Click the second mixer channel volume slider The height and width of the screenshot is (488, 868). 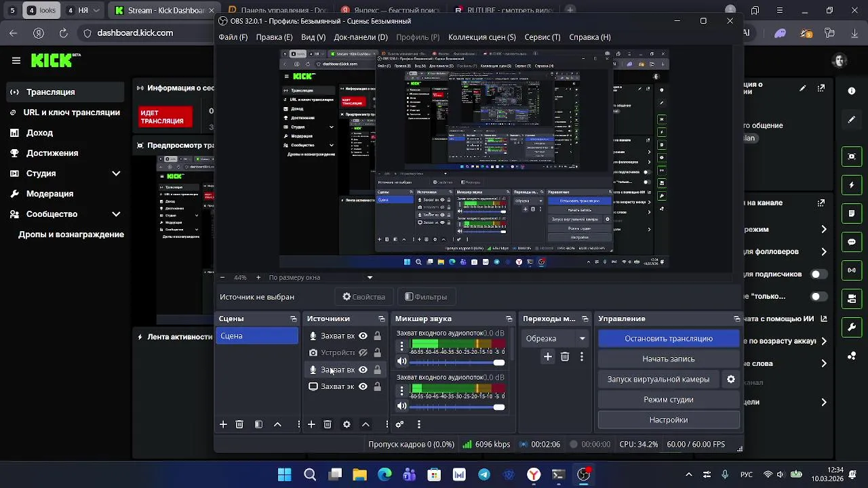(457, 406)
